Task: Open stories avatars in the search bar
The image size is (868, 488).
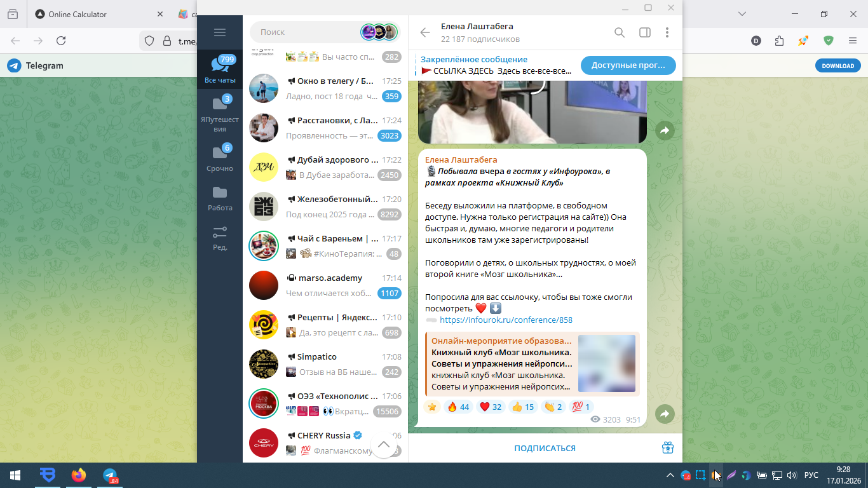Action: tap(379, 32)
